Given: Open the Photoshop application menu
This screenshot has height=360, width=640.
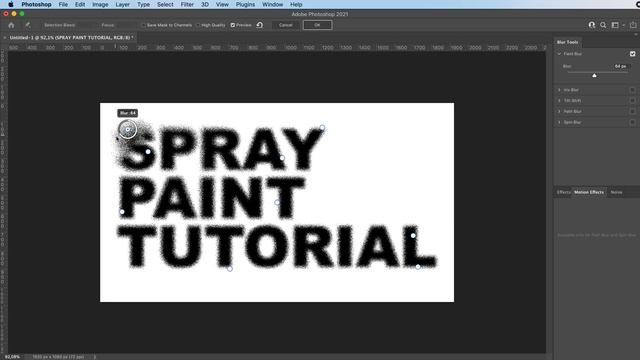Looking at the screenshot, I should (36, 4).
